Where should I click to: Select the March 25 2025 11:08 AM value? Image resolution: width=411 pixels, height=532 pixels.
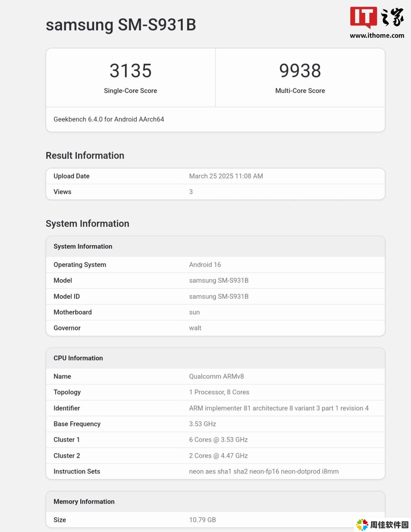point(226,176)
